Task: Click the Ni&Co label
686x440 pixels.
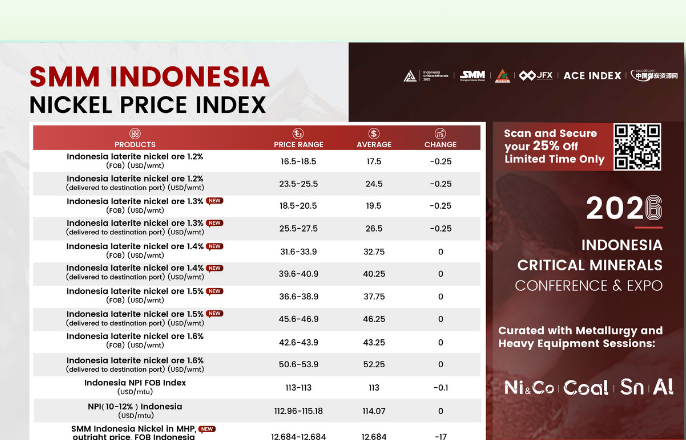Action: [529, 388]
